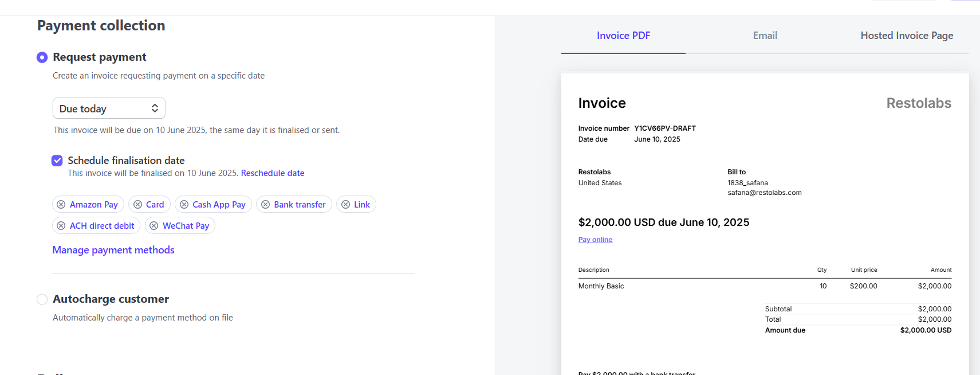Remove WeChat Pay x icon

click(154, 226)
